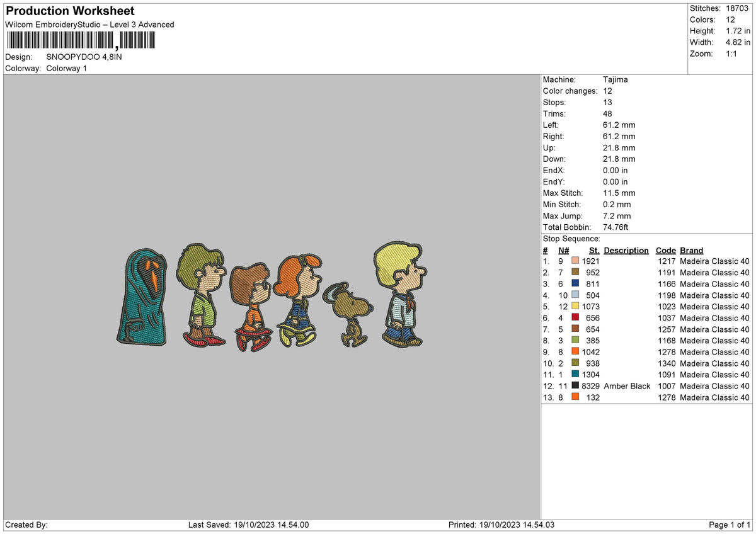This screenshot has height=534, width=756.
Task: Click the Height 1.72 in value
Action: click(739, 31)
